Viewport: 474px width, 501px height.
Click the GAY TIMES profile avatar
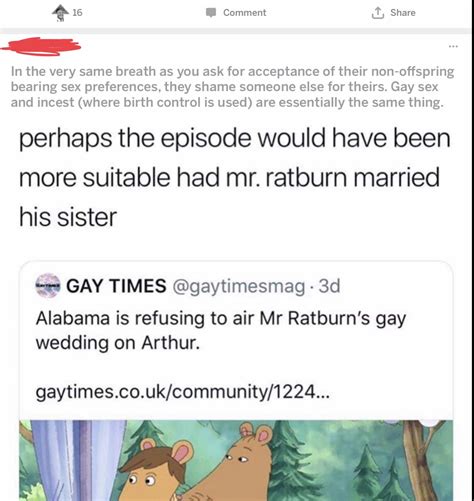(x=48, y=285)
